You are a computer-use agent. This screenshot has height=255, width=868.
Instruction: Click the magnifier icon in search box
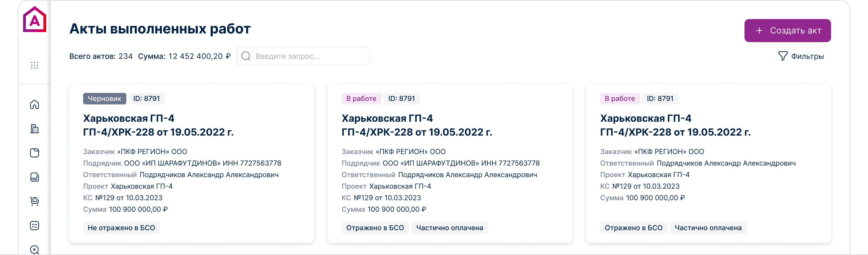coord(246,56)
